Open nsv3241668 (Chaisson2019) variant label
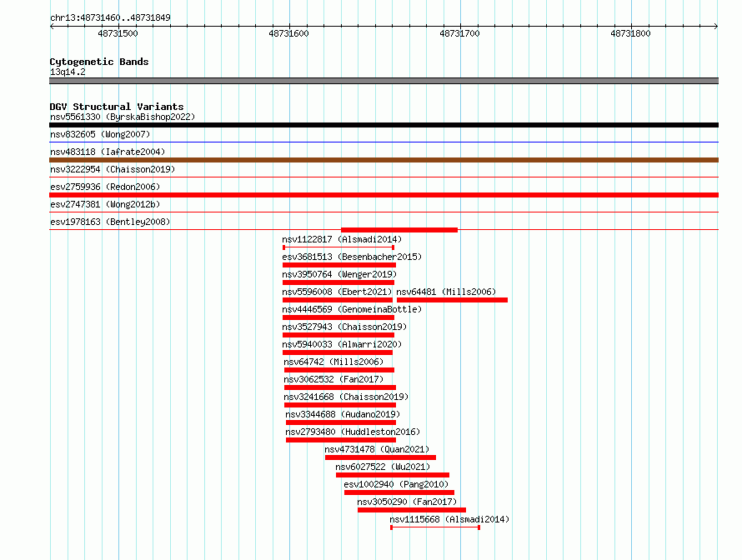Screen dimensions: 742x560 click(x=346, y=397)
